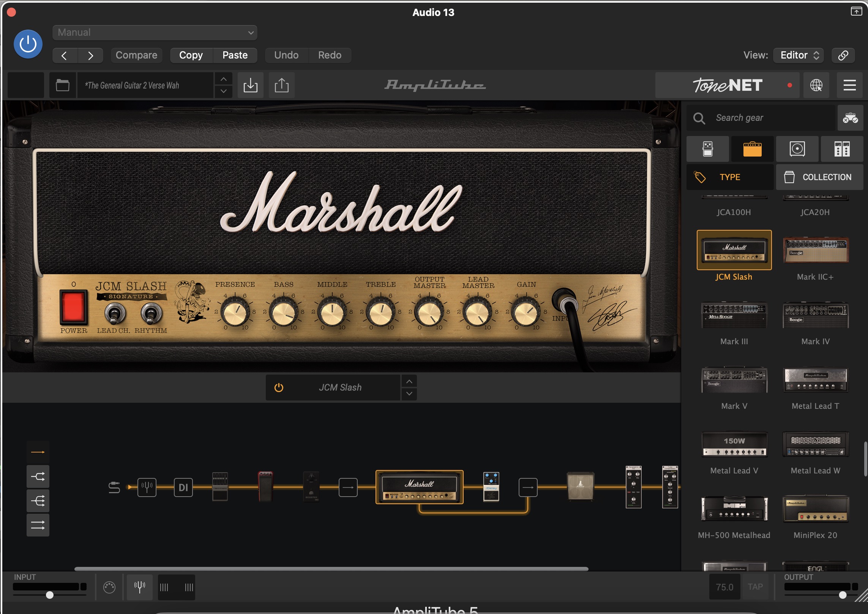The width and height of the screenshot is (868, 614).
Task: Click into the Search gear field
Action: pyautogui.click(x=761, y=118)
